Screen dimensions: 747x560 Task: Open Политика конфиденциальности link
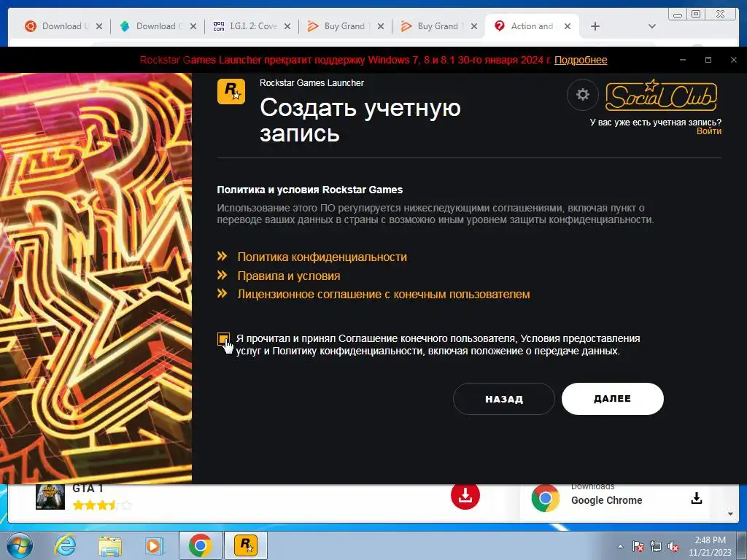pos(322,257)
